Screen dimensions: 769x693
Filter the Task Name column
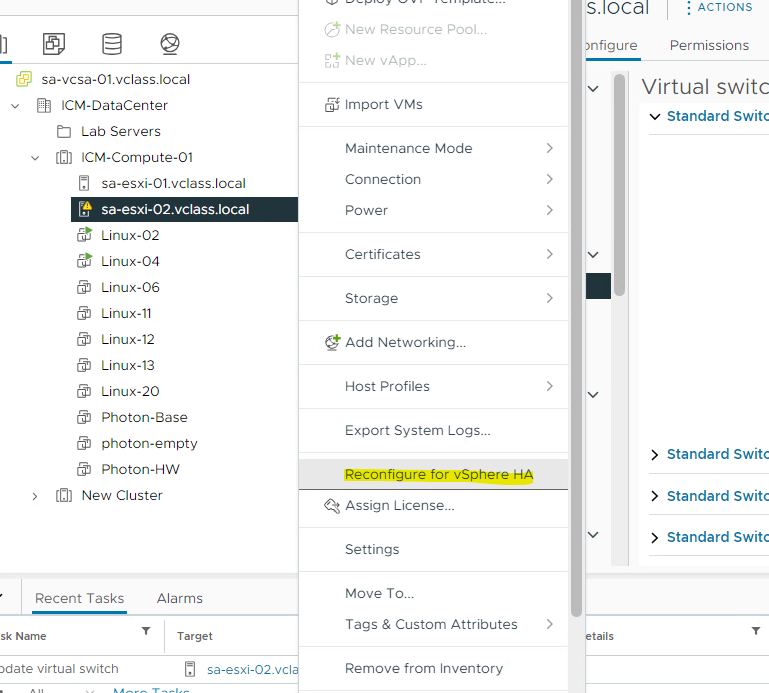pyautogui.click(x=146, y=631)
